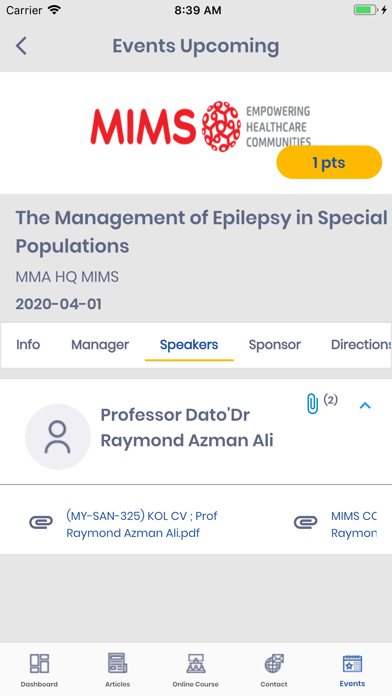Viewport: 392px width, 696px height.
Task: Switch to the Sponsor tab
Action: [275, 344]
